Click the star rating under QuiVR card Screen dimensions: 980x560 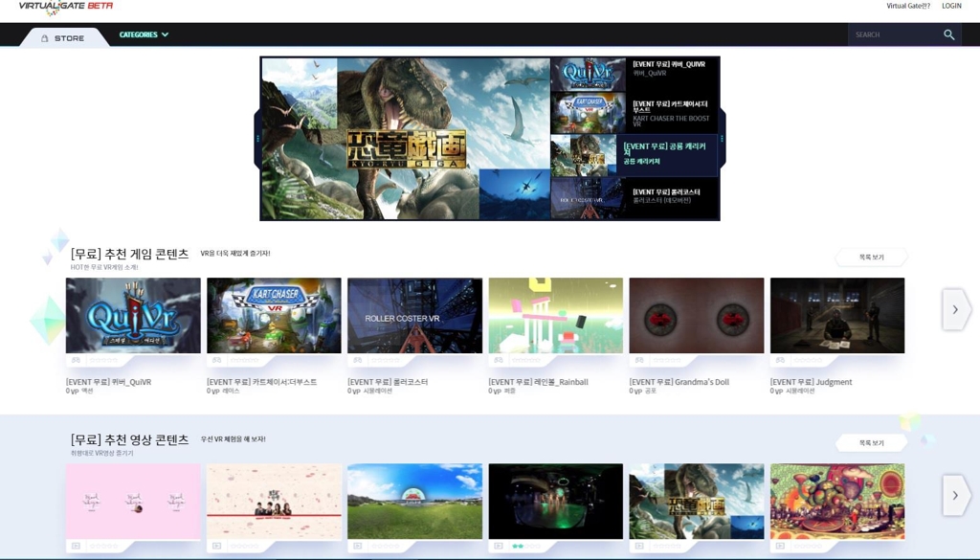point(103,361)
